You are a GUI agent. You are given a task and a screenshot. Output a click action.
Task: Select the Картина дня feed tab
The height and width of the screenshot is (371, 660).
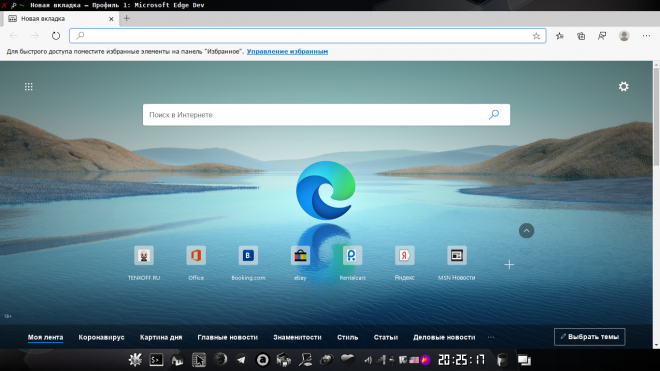coord(161,337)
